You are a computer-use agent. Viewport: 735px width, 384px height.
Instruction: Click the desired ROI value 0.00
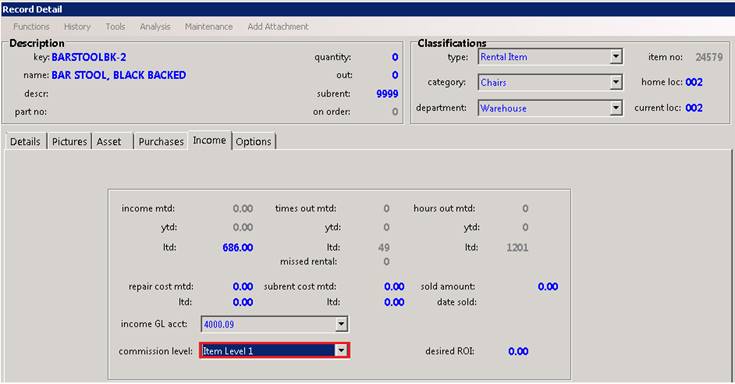[518, 351]
